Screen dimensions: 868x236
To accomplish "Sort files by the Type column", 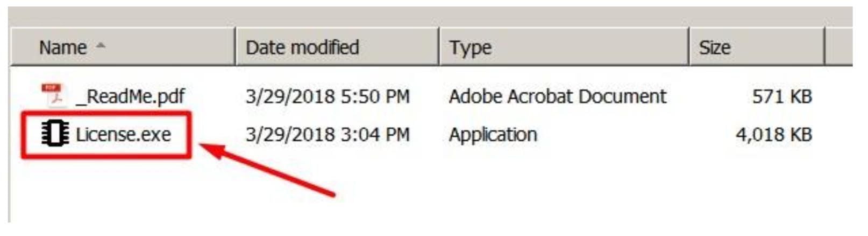I will [x=471, y=47].
